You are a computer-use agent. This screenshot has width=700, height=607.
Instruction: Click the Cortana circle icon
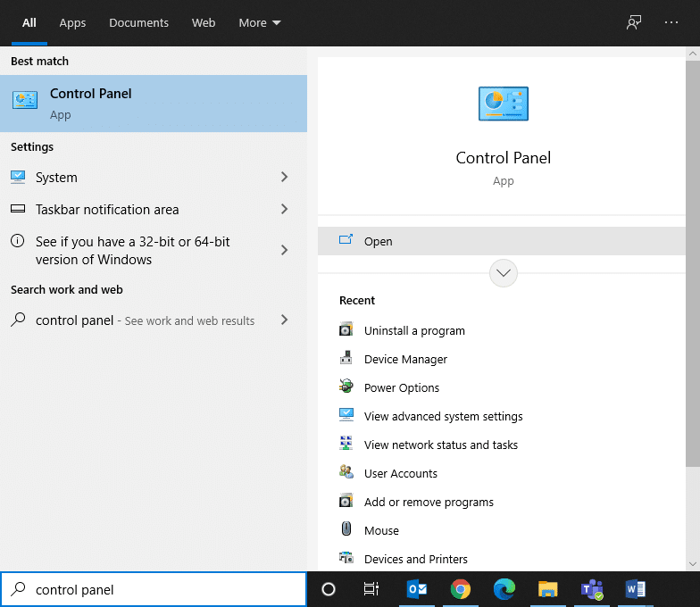coord(328,589)
